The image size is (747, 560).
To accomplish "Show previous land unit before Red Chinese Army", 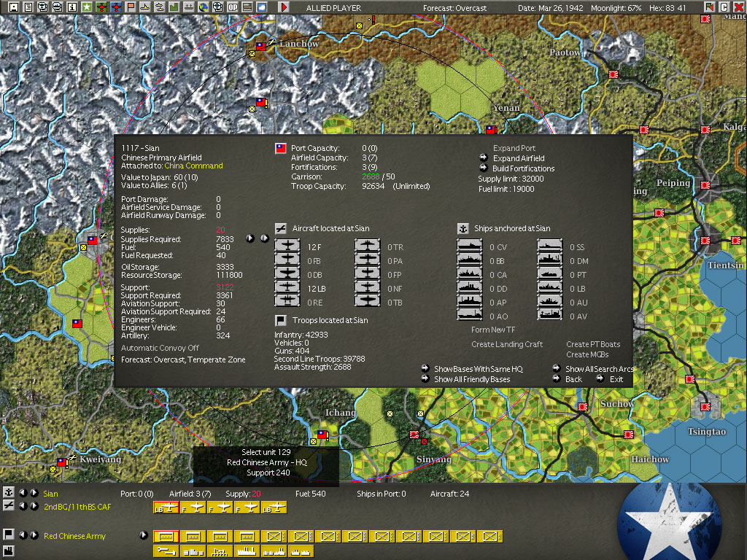I will 23,534.
